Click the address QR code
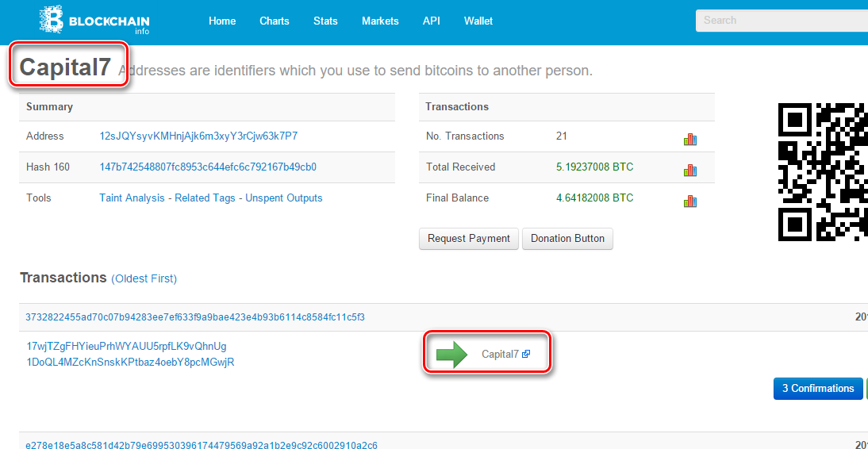868x449 pixels. pyautogui.click(x=823, y=171)
